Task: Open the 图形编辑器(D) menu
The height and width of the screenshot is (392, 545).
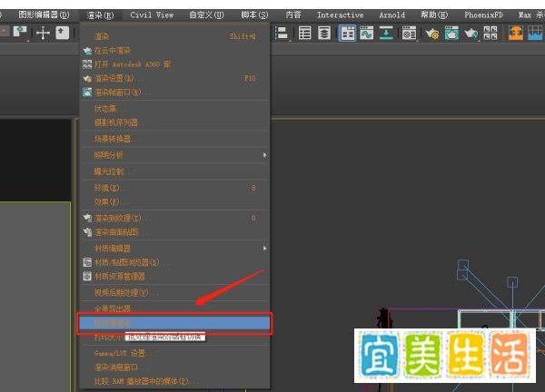Action: 44,15
